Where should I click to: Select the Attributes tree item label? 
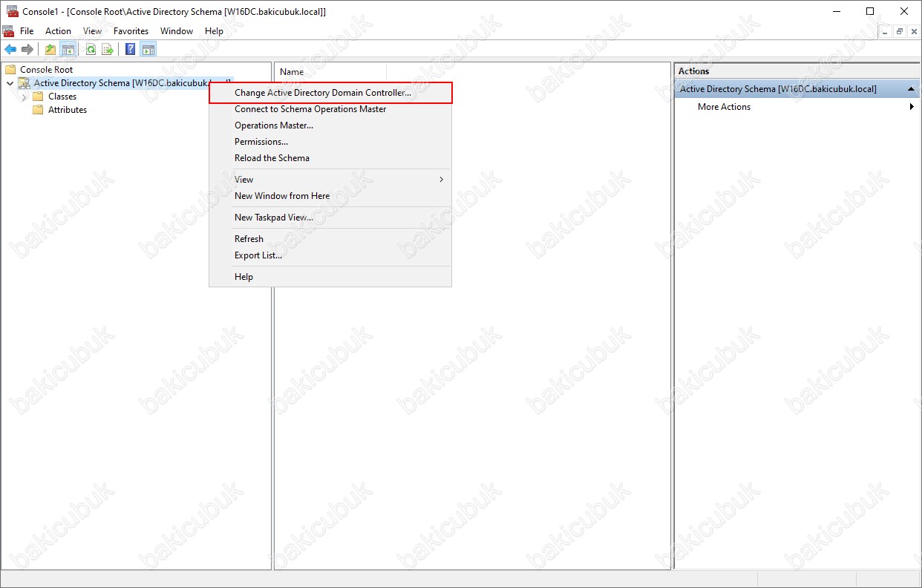click(x=68, y=110)
